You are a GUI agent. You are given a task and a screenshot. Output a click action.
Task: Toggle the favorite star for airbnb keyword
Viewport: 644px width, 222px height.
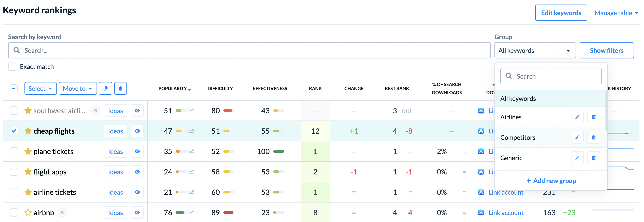pos(28,212)
